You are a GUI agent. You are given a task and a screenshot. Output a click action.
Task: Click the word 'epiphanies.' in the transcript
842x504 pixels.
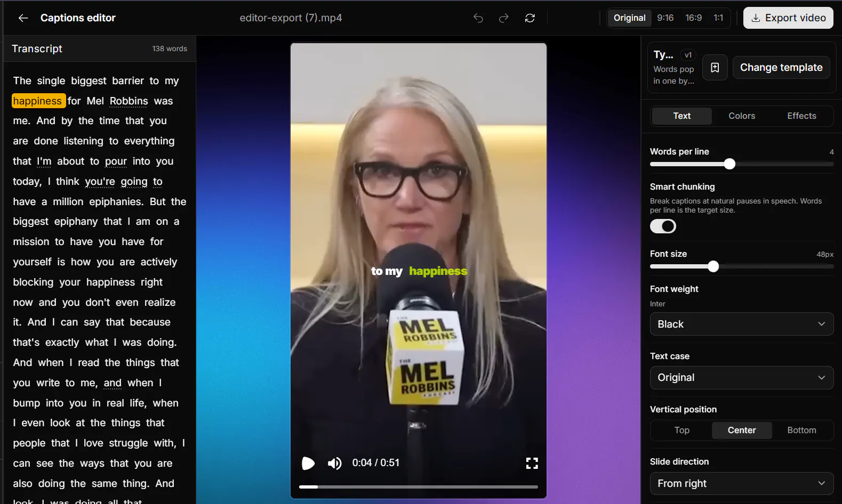[x=117, y=202]
